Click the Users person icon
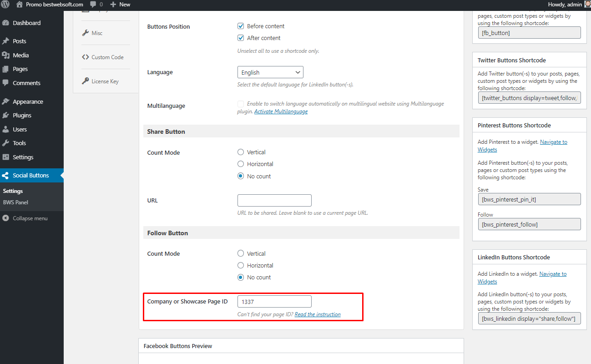 pyautogui.click(x=6, y=129)
